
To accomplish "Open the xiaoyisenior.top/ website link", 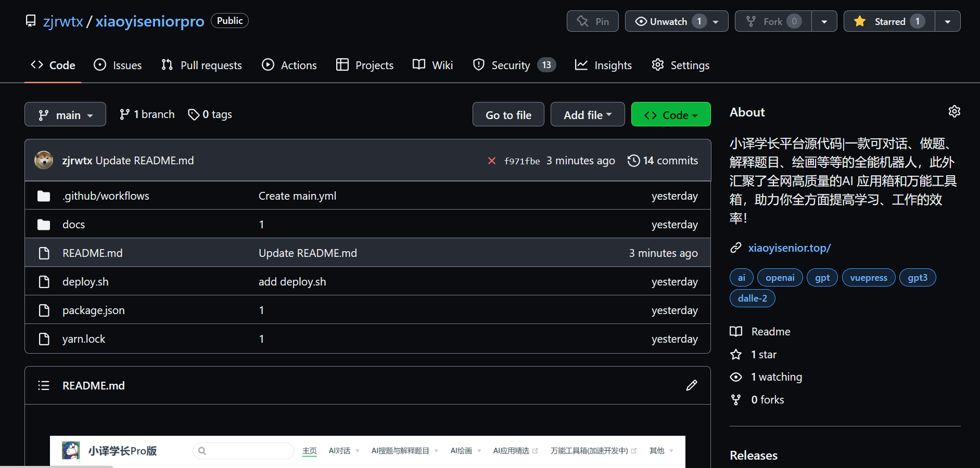I will click(790, 248).
